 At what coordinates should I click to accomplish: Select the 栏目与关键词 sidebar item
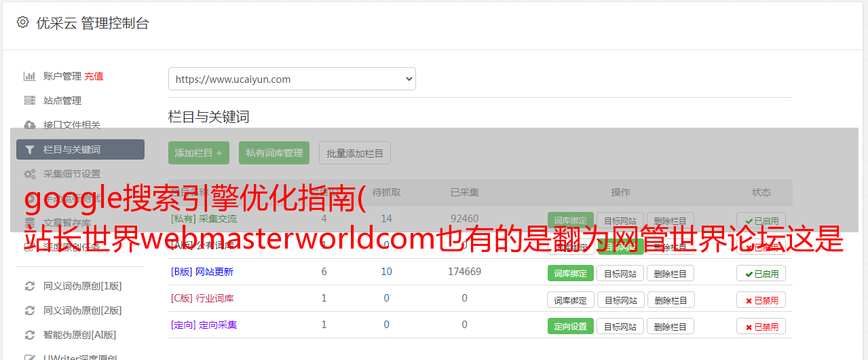pos(80,149)
